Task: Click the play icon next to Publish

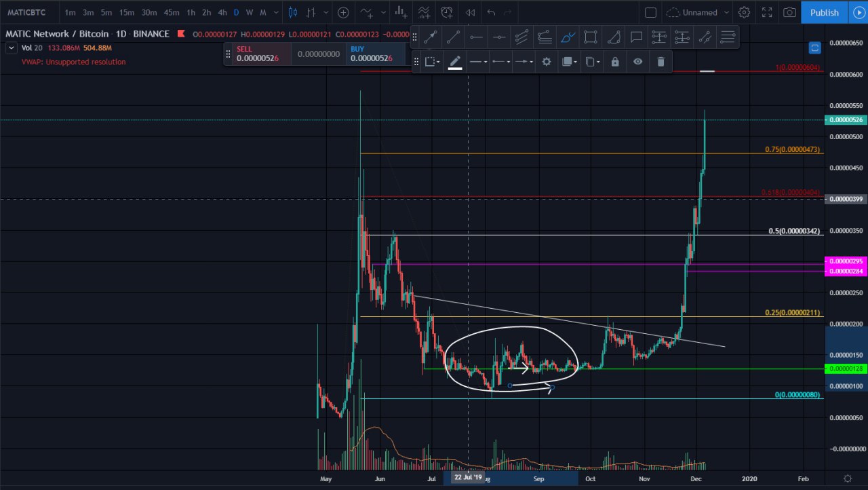Action: 859,12
